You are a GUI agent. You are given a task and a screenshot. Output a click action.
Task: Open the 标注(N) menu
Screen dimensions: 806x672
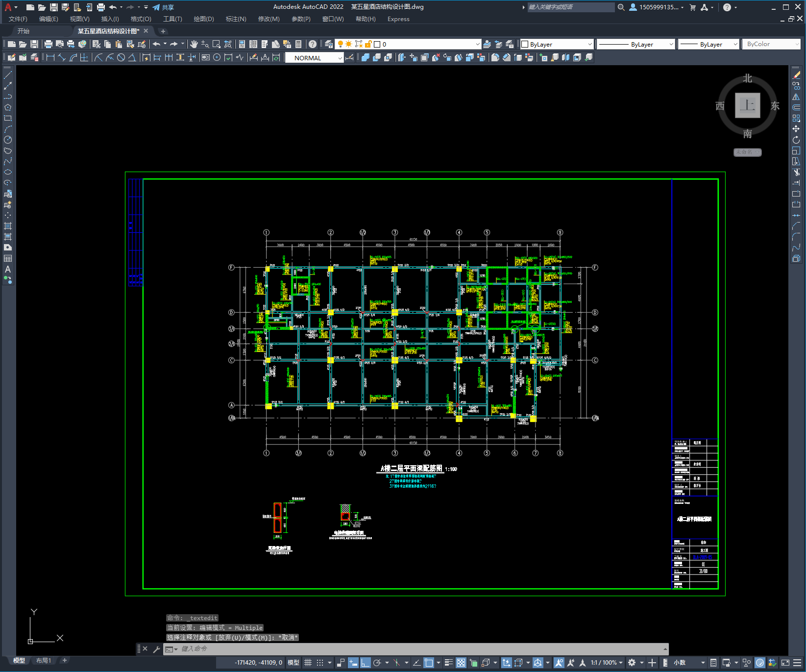[236, 19]
